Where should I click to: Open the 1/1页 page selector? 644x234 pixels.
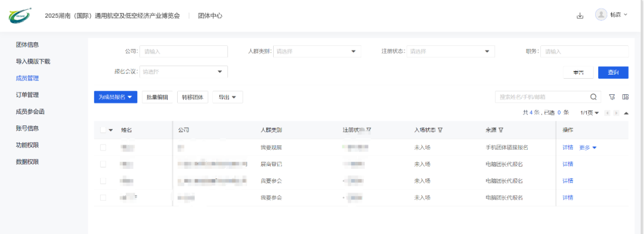point(589,113)
